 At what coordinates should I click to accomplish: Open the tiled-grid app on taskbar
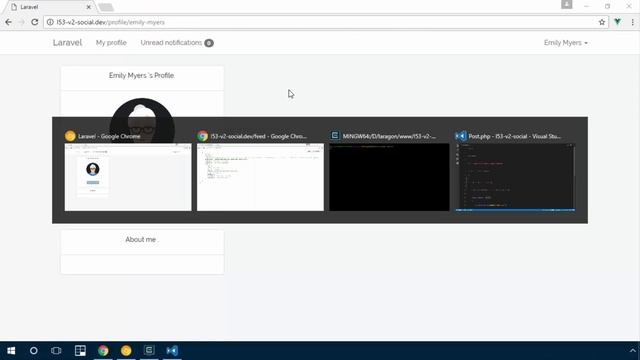point(80,351)
